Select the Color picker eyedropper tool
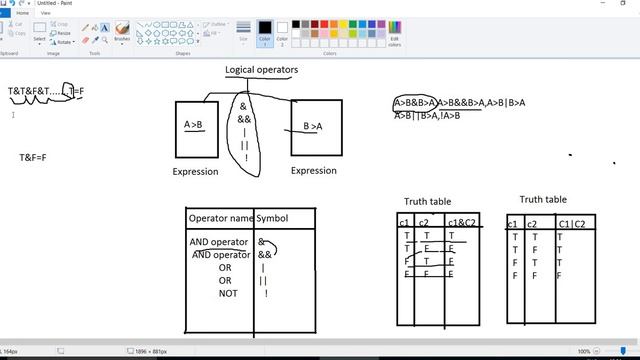This screenshot has height=360, width=640. 95,40
